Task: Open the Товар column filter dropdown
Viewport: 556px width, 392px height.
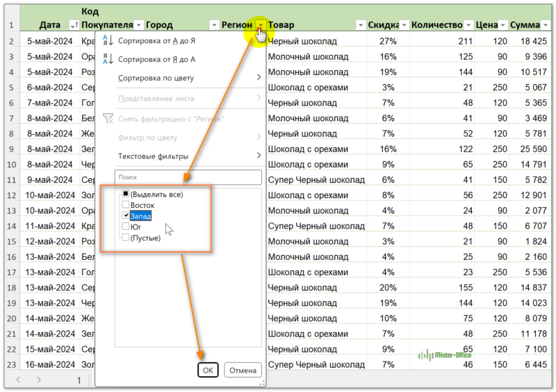Action: 360,26
